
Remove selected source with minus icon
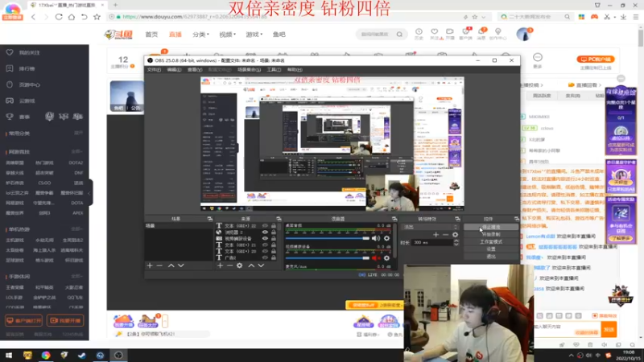(230, 265)
